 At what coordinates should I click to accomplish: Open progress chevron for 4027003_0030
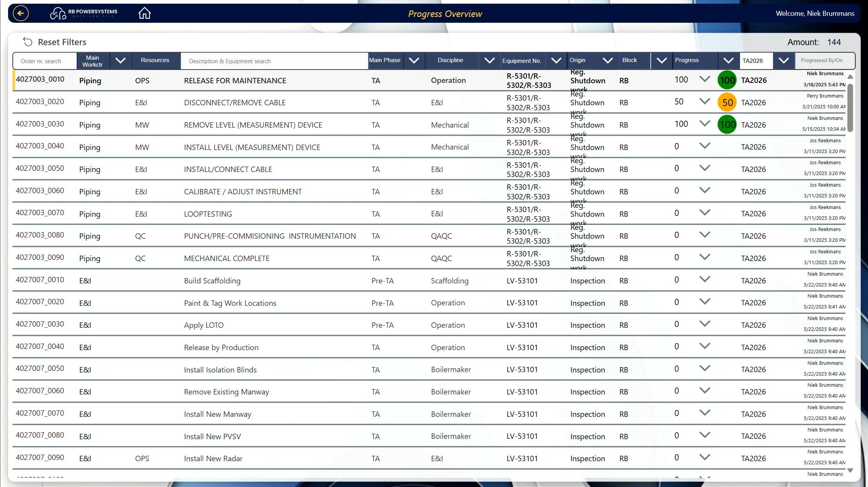(x=705, y=123)
